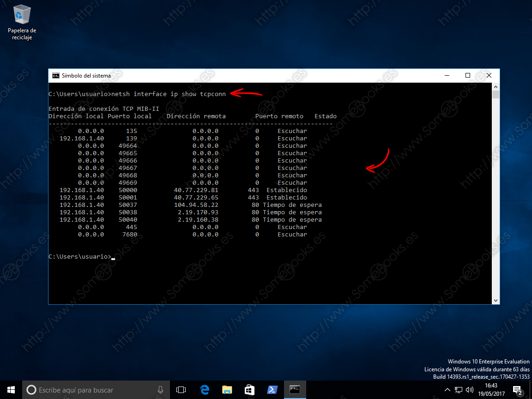532x399 pixels.
Task: Open the Papelera de reciclaje
Action: [21, 18]
